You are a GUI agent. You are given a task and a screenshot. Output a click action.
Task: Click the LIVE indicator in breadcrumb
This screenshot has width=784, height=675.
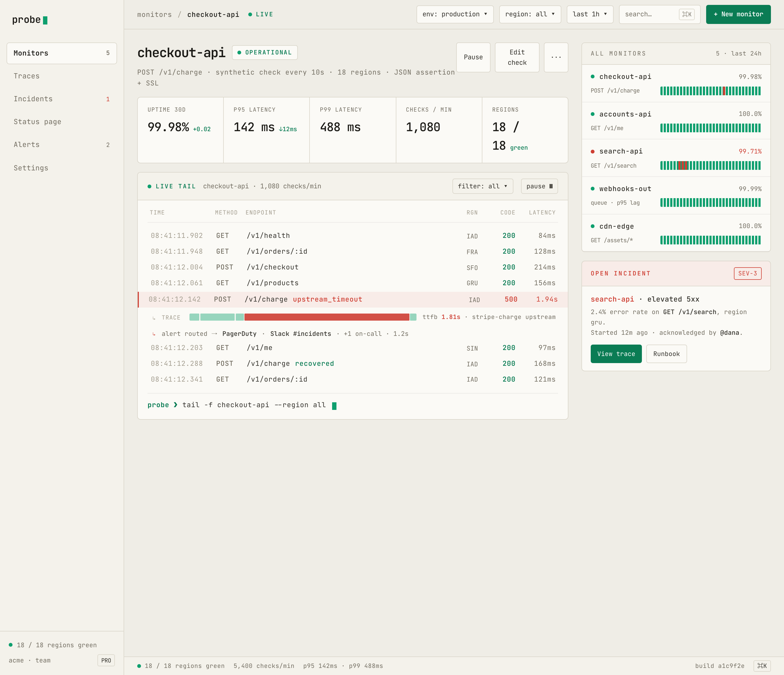(x=261, y=14)
